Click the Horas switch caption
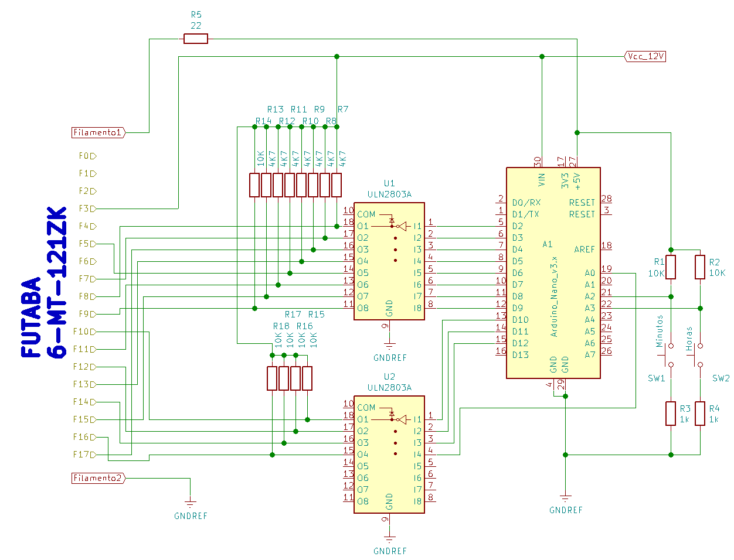734x560 pixels. (689, 338)
